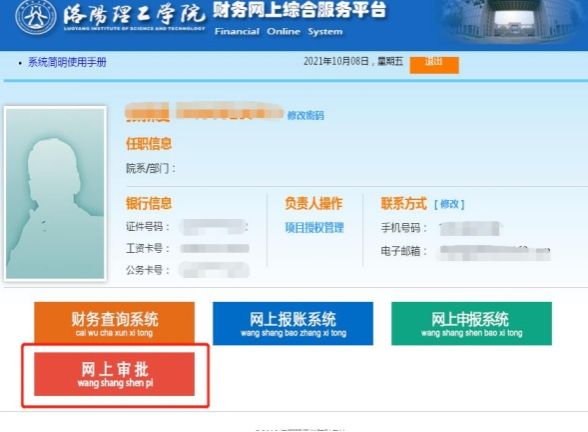Click the blurred 电子邮箱 value
The height and width of the screenshot is (432, 588).
pyautogui.click(x=495, y=252)
